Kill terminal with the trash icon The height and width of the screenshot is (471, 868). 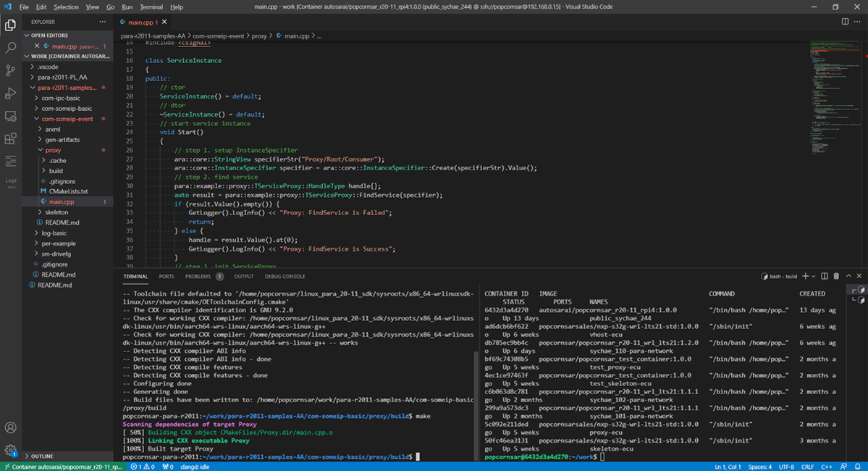point(836,276)
